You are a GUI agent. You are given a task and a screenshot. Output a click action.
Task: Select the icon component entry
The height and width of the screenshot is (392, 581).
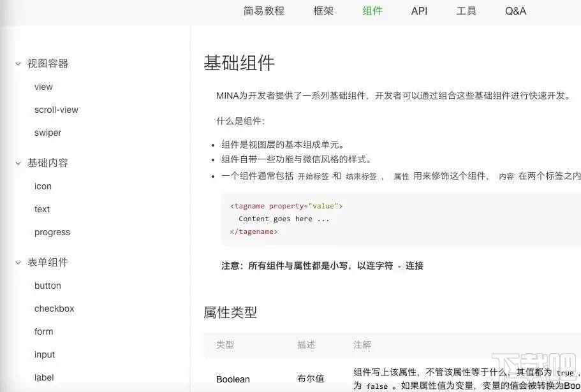pos(42,186)
